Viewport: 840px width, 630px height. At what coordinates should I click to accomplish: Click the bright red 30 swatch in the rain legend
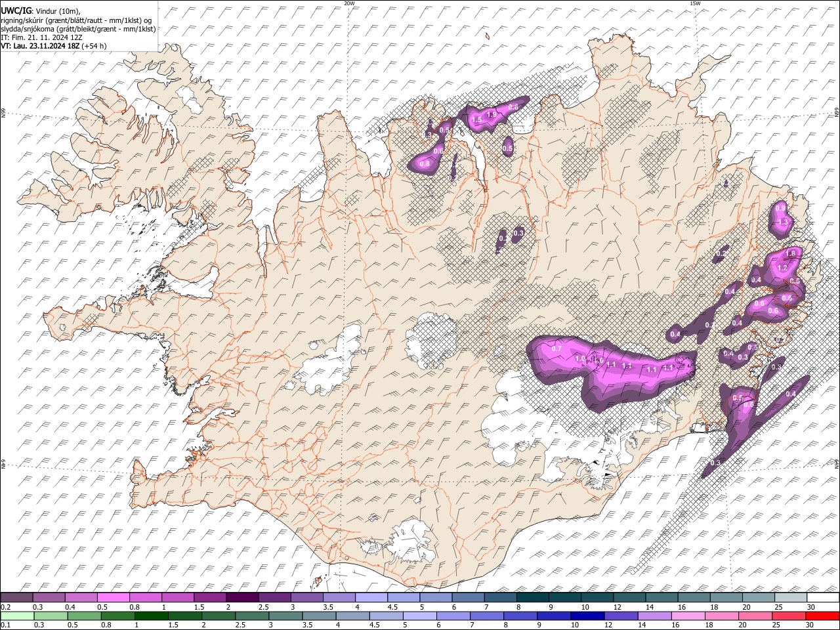pos(822,616)
